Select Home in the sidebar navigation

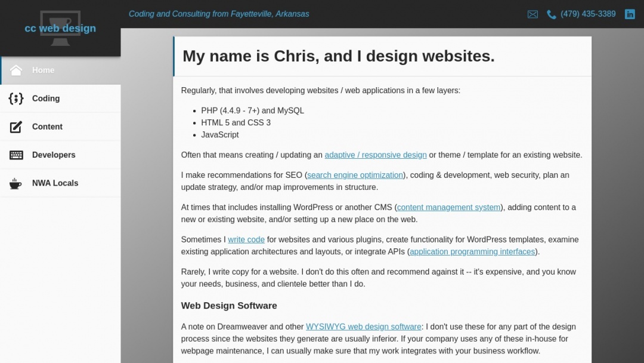(43, 70)
